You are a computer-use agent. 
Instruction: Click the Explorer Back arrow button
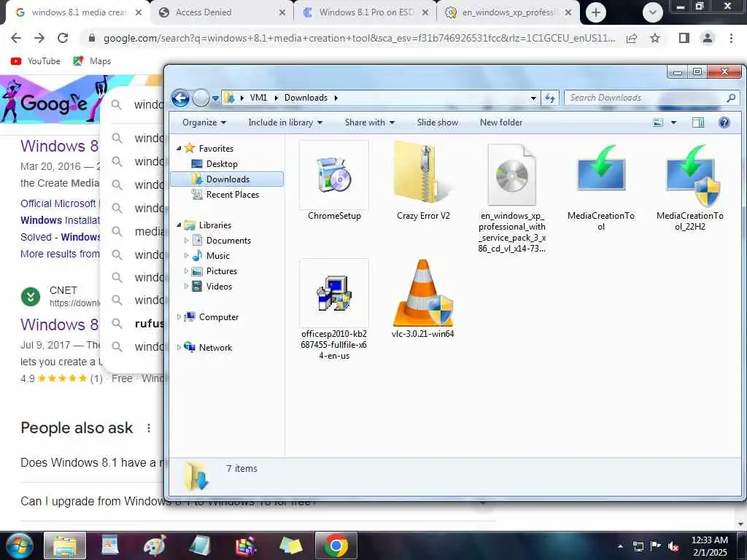(181, 98)
